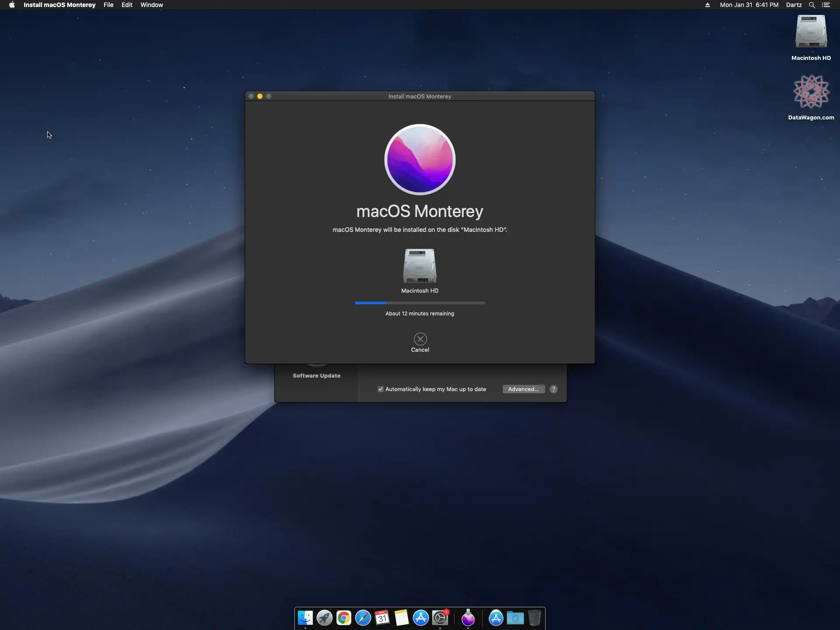This screenshot has height=630, width=840.
Task: Open the Advanced... update options
Action: [x=523, y=389]
